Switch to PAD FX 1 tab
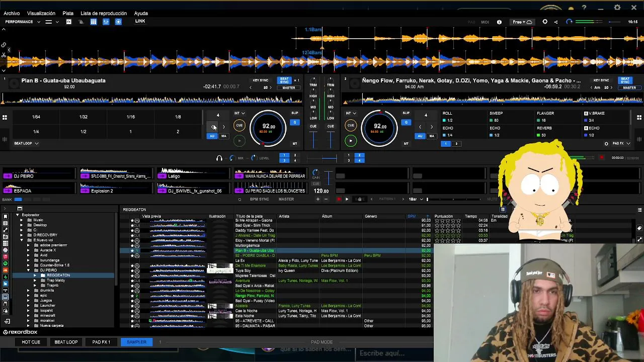This screenshot has width=644, height=362. [101, 342]
